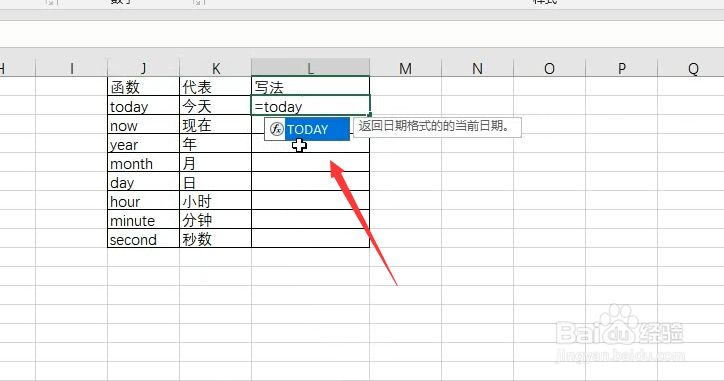Click the cell labeled 函数
The height and width of the screenshot is (381, 724).
(144, 86)
